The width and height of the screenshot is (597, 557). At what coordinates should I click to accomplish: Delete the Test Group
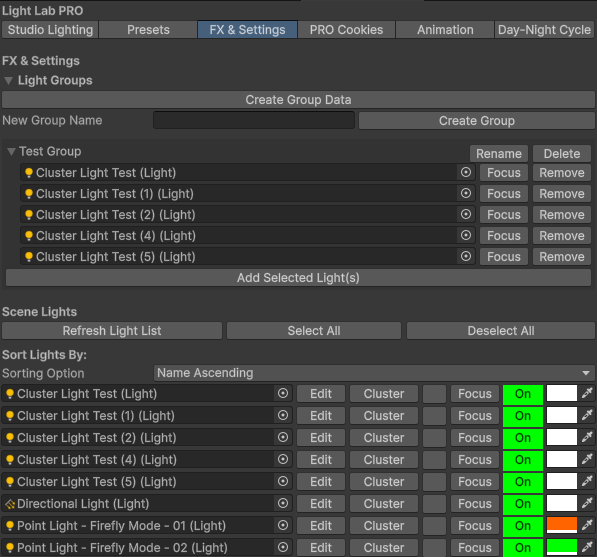pos(562,154)
